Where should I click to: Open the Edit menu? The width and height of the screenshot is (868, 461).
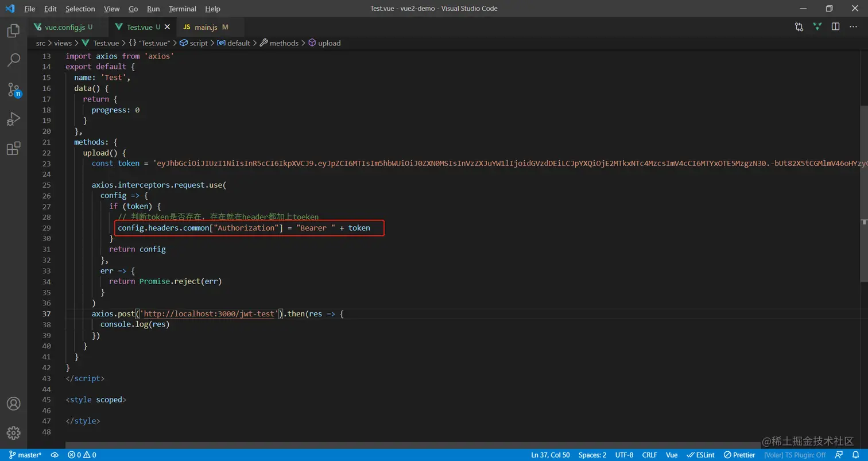coord(51,9)
